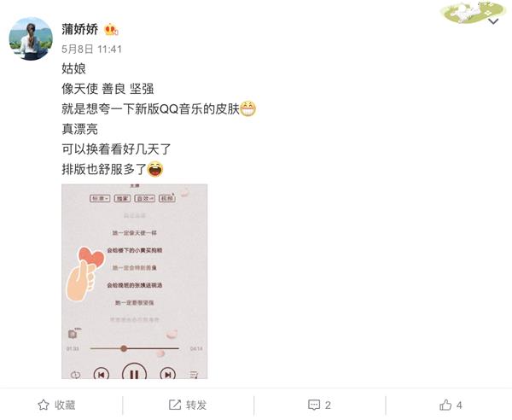Click the finger heart sticker in the image

coord(85,274)
